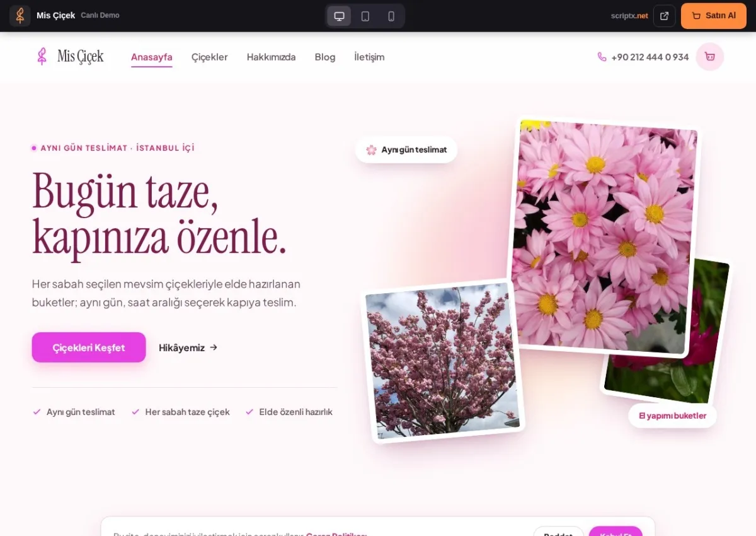Go to Anasayfa menu item

pos(152,57)
